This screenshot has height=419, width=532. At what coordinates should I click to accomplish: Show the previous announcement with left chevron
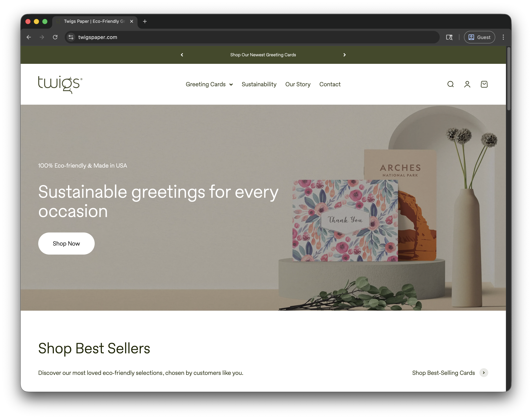[x=182, y=55]
